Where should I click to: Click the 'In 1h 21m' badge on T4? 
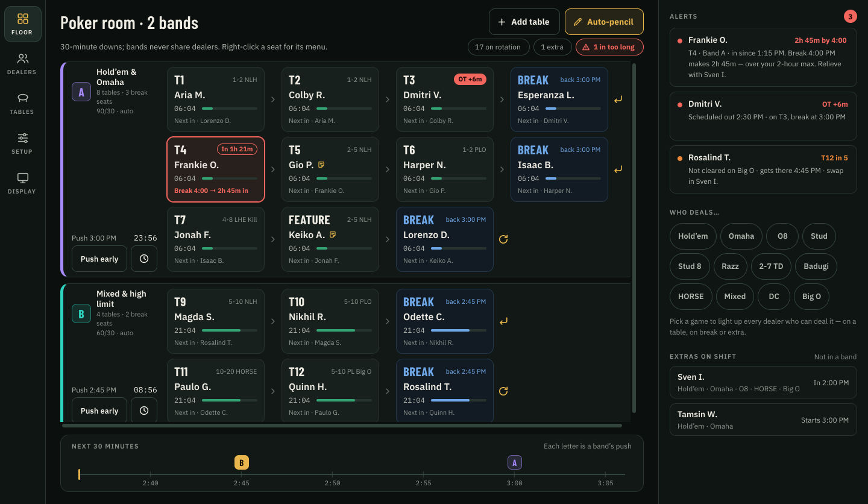tap(237, 150)
